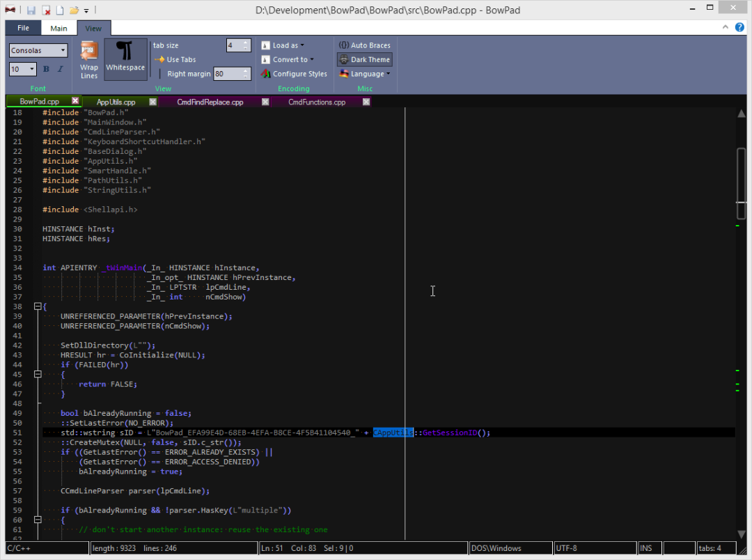Click GetSessionID on line 51

pos(449,433)
